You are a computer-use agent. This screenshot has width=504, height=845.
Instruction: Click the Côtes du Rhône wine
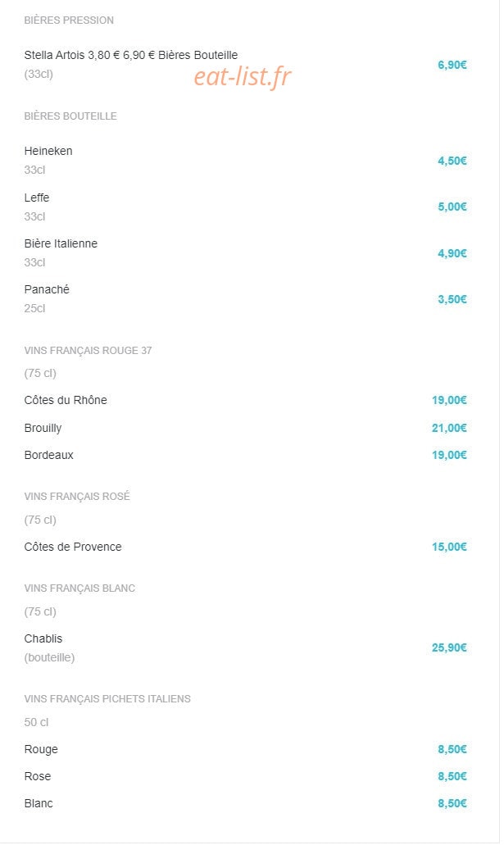245,400
